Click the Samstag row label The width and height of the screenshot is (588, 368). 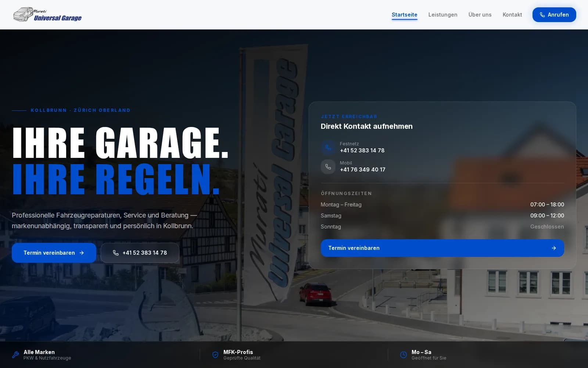click(x=331, y=216)
